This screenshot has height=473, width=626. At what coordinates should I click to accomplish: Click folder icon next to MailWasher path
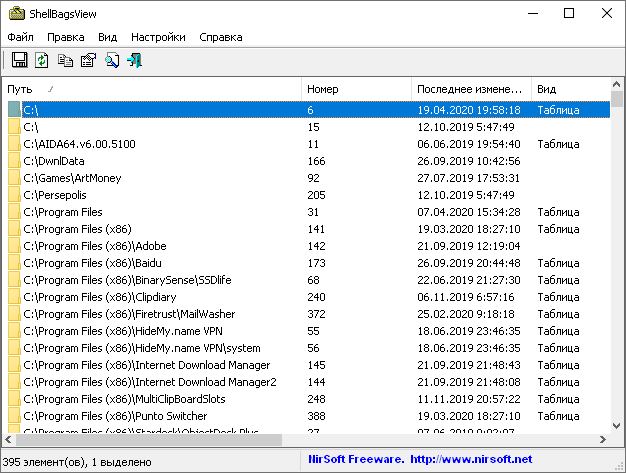coord(14,314)
